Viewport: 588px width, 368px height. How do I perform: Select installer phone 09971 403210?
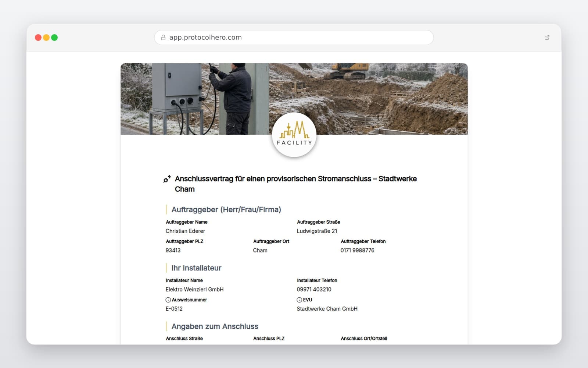tap(314, 290)
